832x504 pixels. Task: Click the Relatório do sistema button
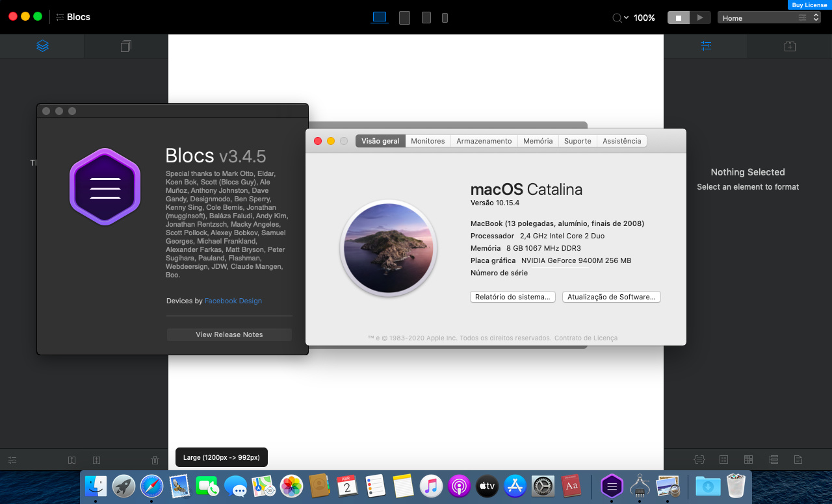pyautogui.click(x=512, y=297)
